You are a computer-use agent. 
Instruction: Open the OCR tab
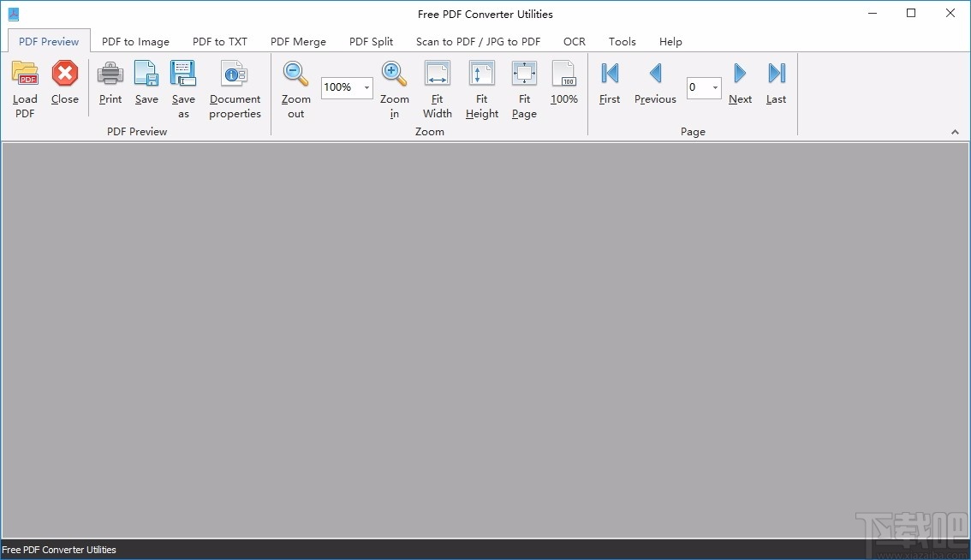pyautogui.click(x=574, y=41)
